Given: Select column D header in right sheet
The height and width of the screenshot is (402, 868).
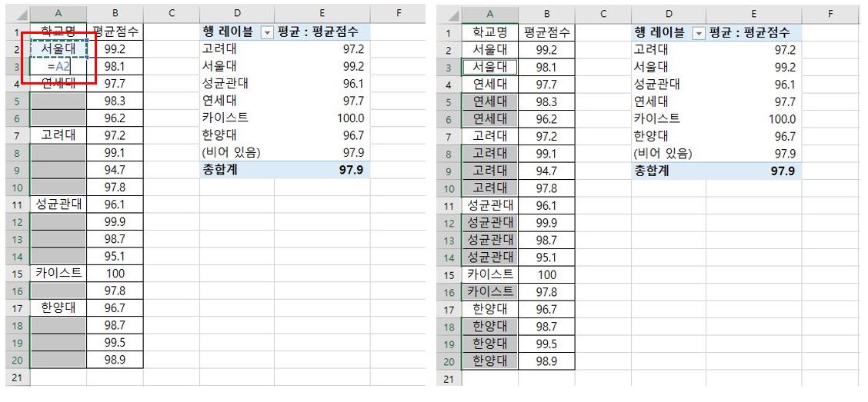Looking at the screenshot, I should coord(669,14).
